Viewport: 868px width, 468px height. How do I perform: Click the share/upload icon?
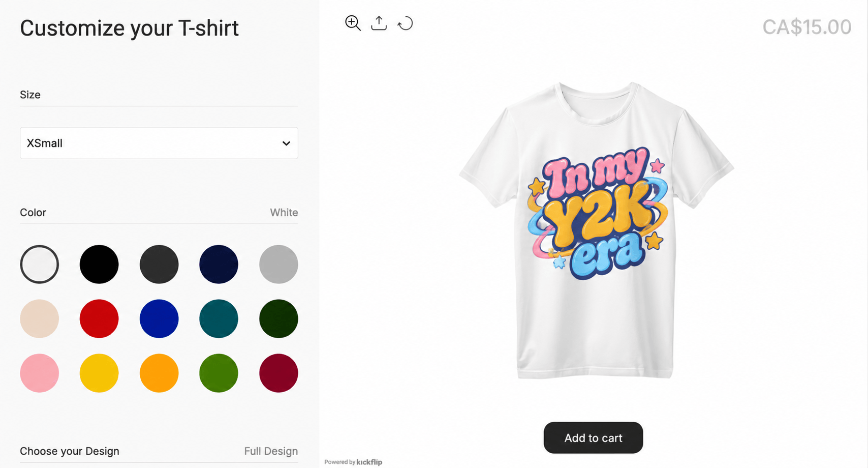(x=379, y=23)
